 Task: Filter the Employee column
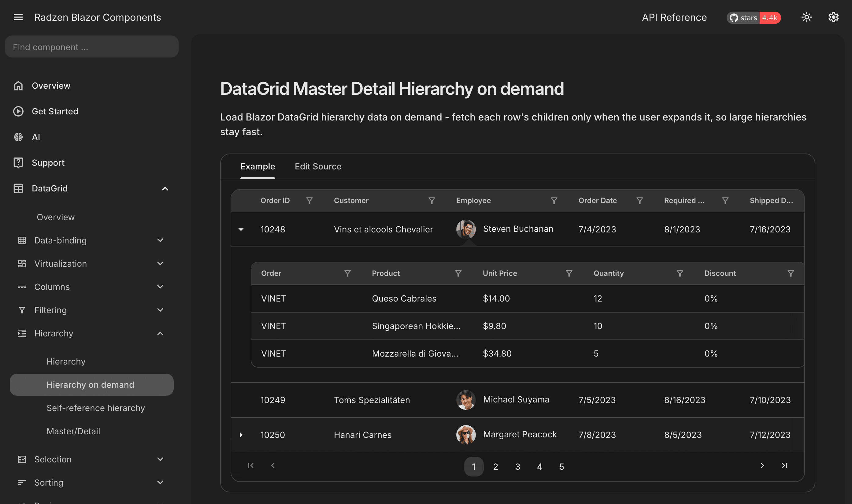click(x=554, y=201)
